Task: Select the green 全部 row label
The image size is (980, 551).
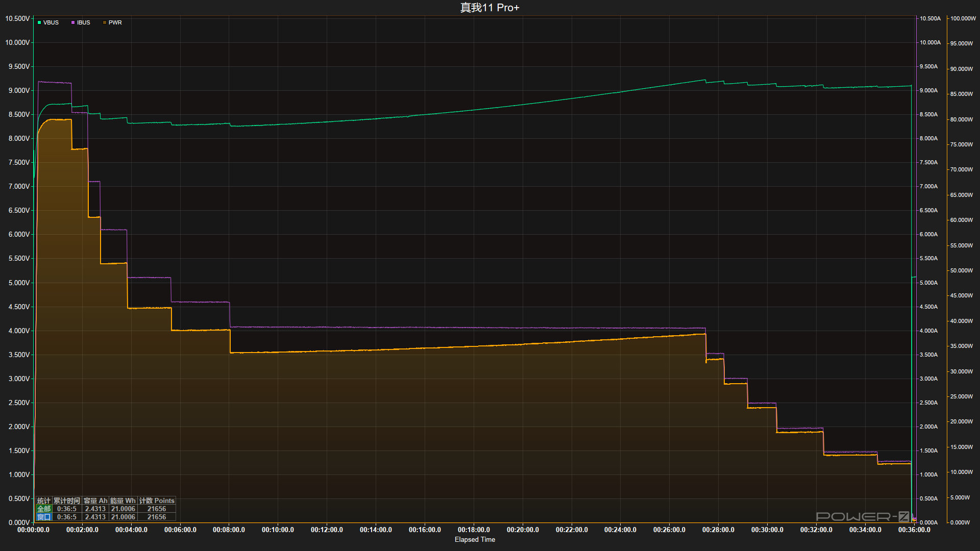Action: pyautogui.click(x=44, y=509)
